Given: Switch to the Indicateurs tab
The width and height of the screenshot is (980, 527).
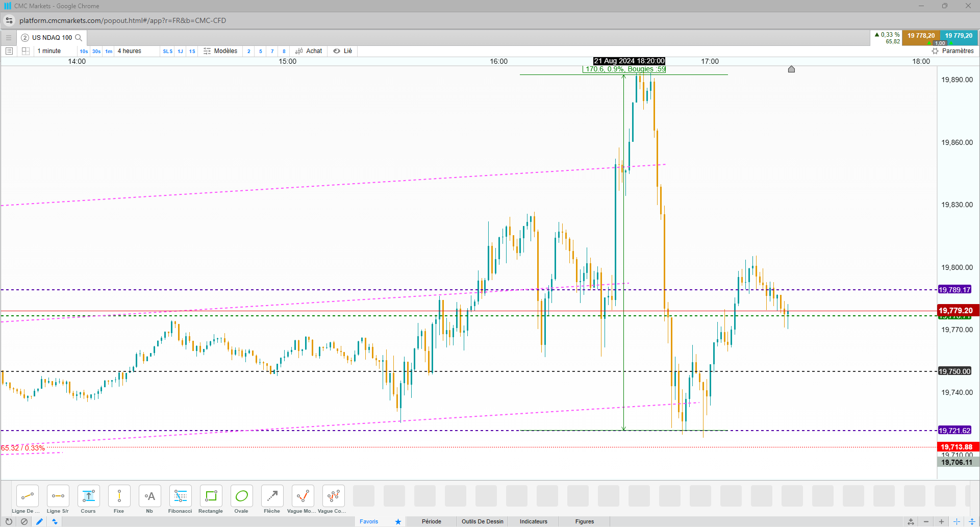Looking at the screenshot, I should [533, 521].
